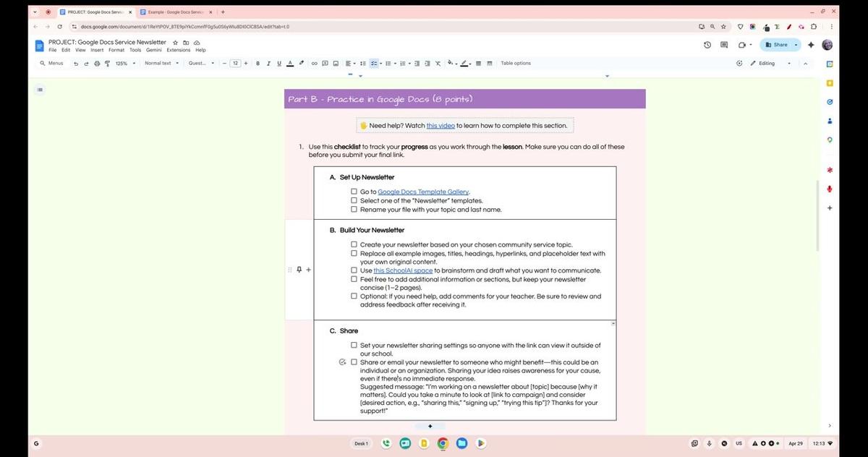Viewport: 868px width, 457px height.
Task: Check 'Create your newsletter based on' box
Action: click(354, 244)
